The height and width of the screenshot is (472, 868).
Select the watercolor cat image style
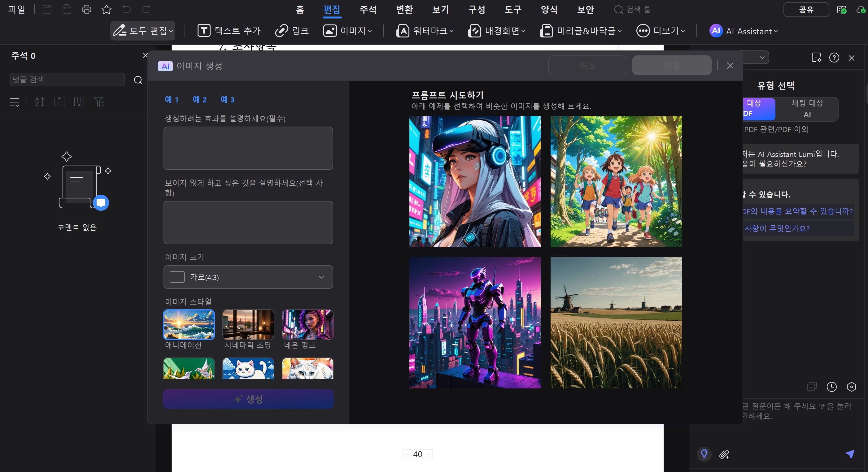[x=308, y=369]
